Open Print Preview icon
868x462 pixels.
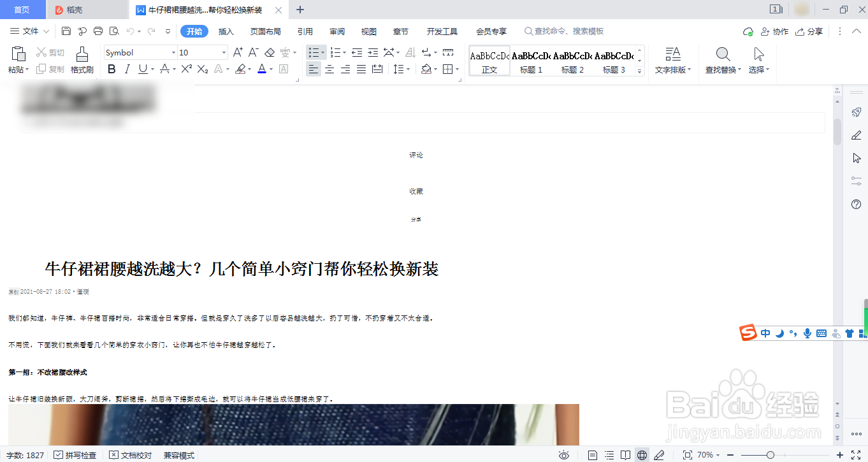[114, 31]
